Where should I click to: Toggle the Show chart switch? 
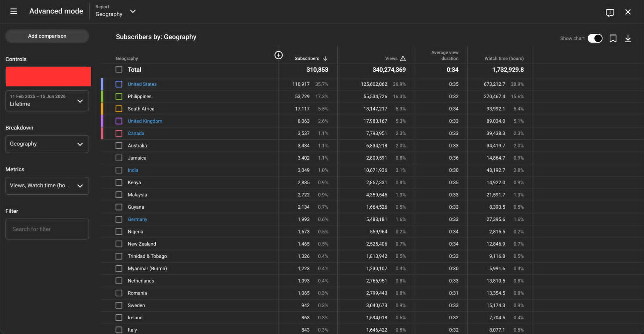(x=595, y=38)
